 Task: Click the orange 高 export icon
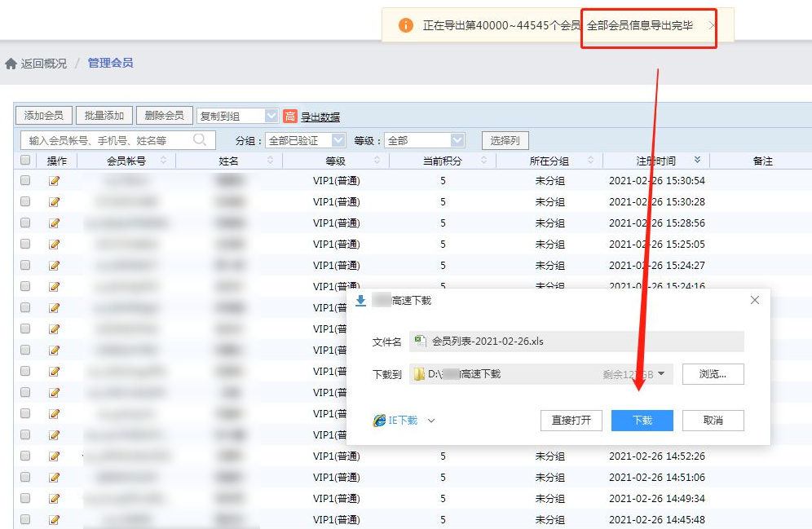(290, 117)
